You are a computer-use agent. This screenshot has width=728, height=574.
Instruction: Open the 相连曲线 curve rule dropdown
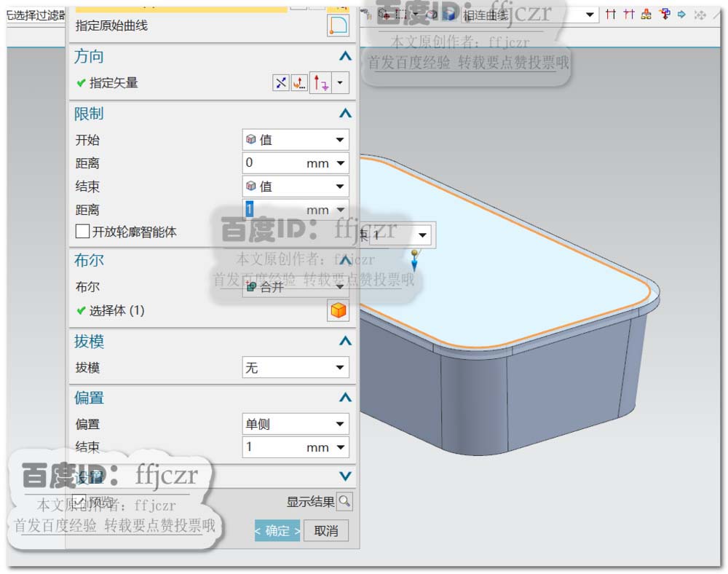click(x=529, y=15)
